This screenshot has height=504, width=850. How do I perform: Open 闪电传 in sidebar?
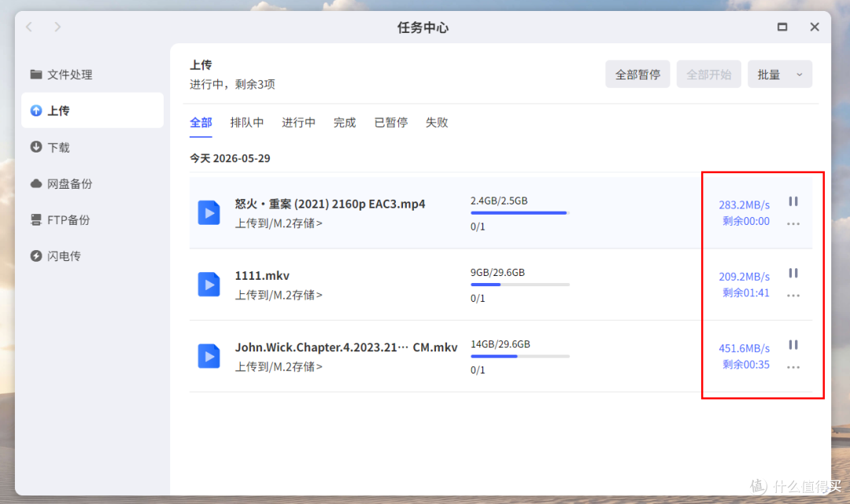click(92, 256)
